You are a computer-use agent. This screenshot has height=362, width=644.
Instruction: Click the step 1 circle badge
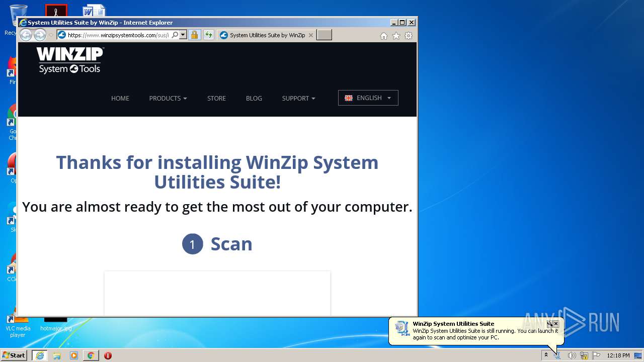[192, 244]
